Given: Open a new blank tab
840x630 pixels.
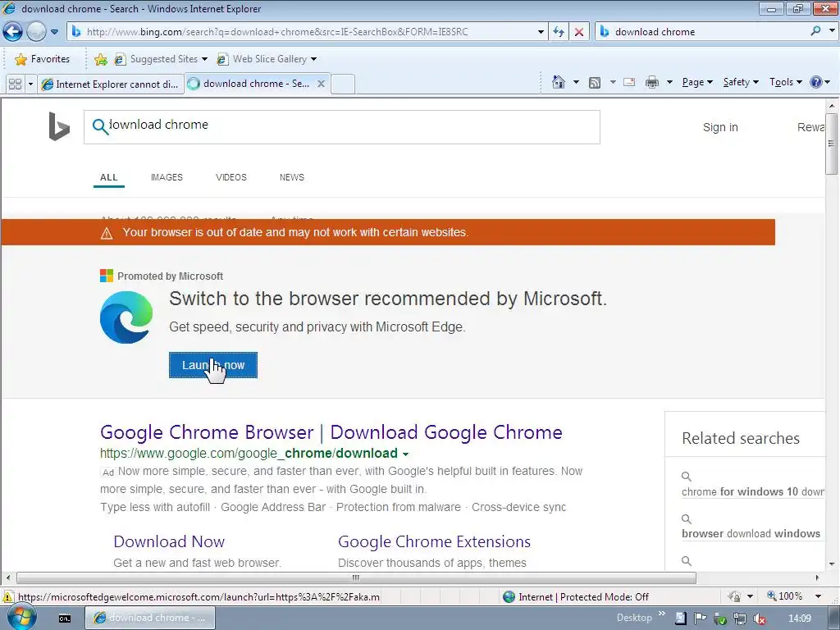Looking at the screenshot, I should pyautogui.click(x=343, y=84).
